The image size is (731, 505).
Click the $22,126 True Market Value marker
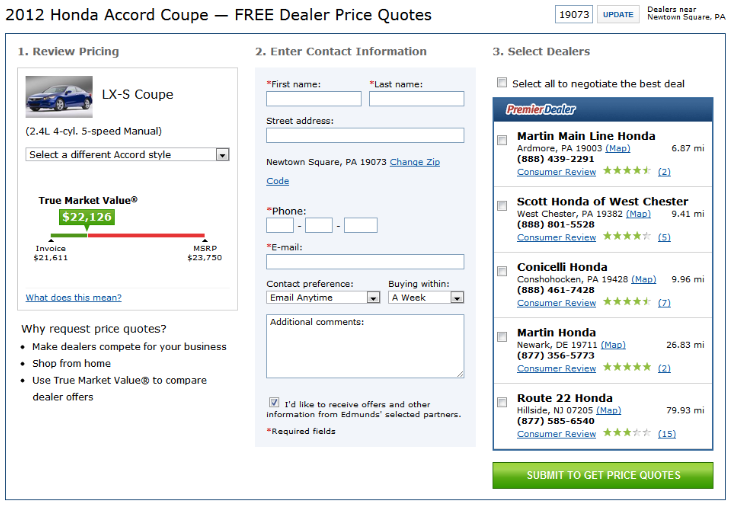click(x=87, y=216)
